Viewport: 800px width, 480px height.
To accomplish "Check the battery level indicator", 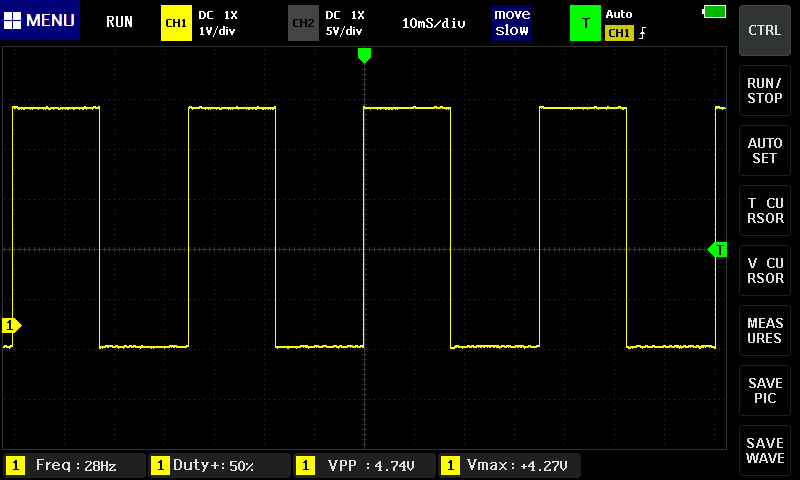I will click(714, 12).
